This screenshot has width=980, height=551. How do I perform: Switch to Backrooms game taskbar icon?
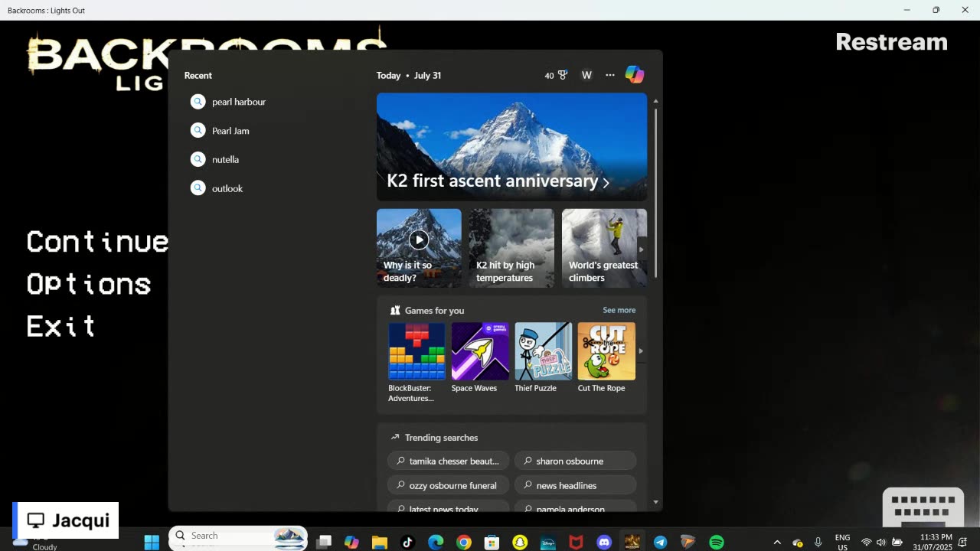632,542
